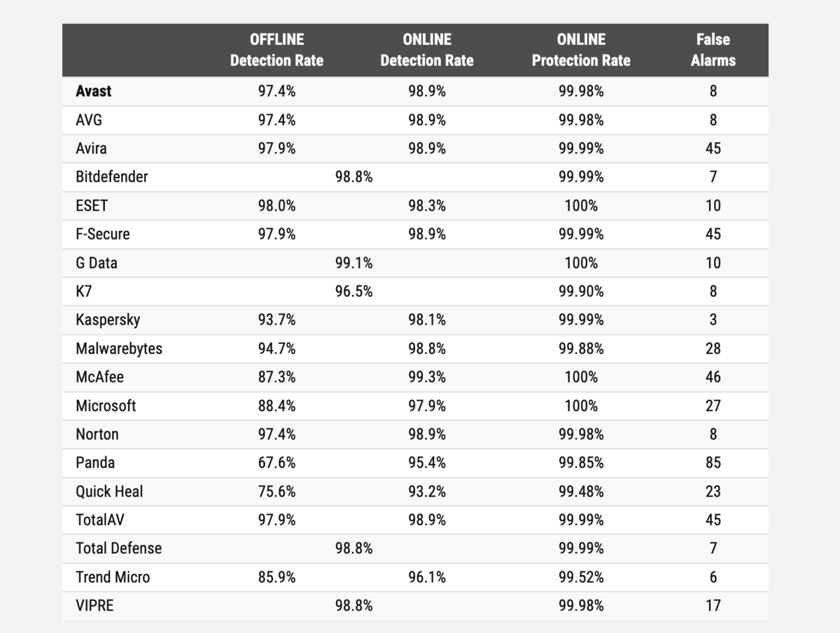This screenshot has height=633, width=840.
Task: Click McAfee's 99.3% online detection value
Action: tap(427, 377)
